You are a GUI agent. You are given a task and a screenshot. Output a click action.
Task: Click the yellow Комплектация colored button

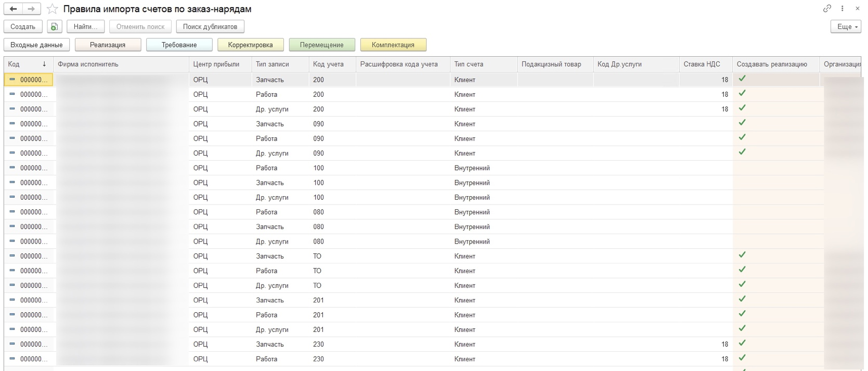(393, 45)
